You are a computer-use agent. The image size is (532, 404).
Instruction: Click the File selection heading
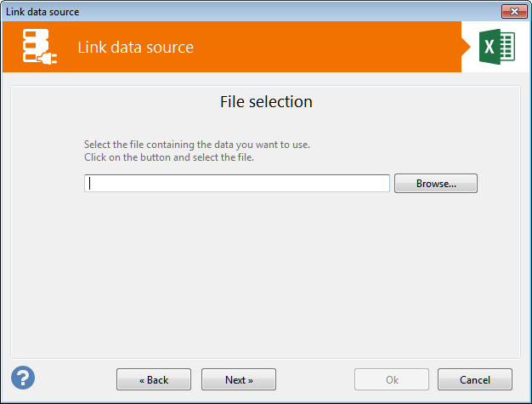click(x=266, y=102)
